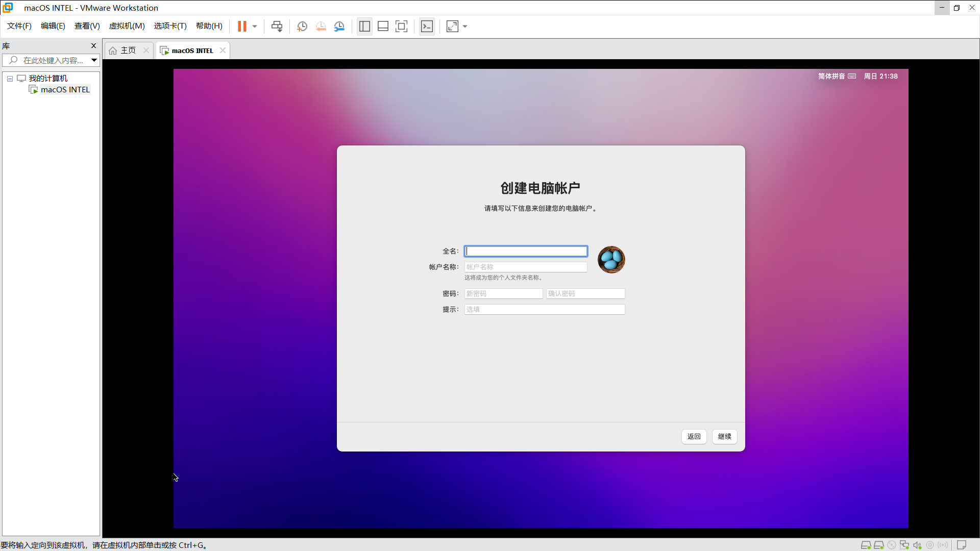This screenshot has height=551, width=980.
Task: Toggle the library sidebar view button
Action: point(364,26)
